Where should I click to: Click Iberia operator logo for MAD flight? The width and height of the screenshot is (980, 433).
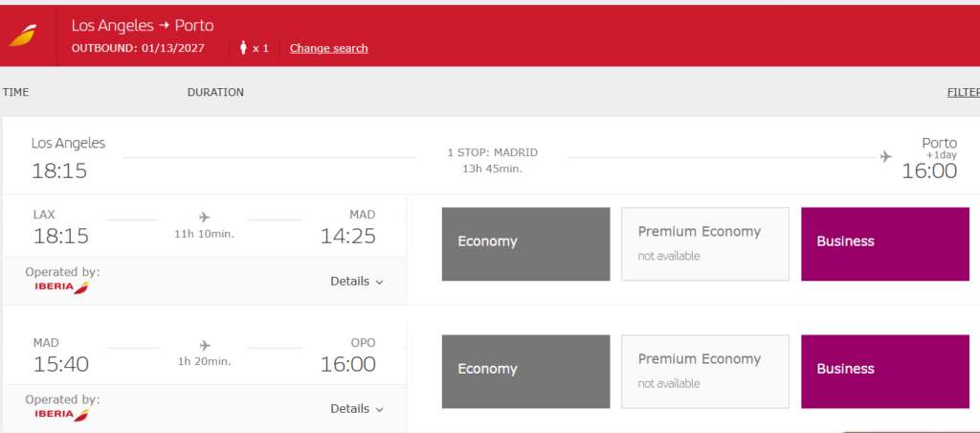coord(62,415)
